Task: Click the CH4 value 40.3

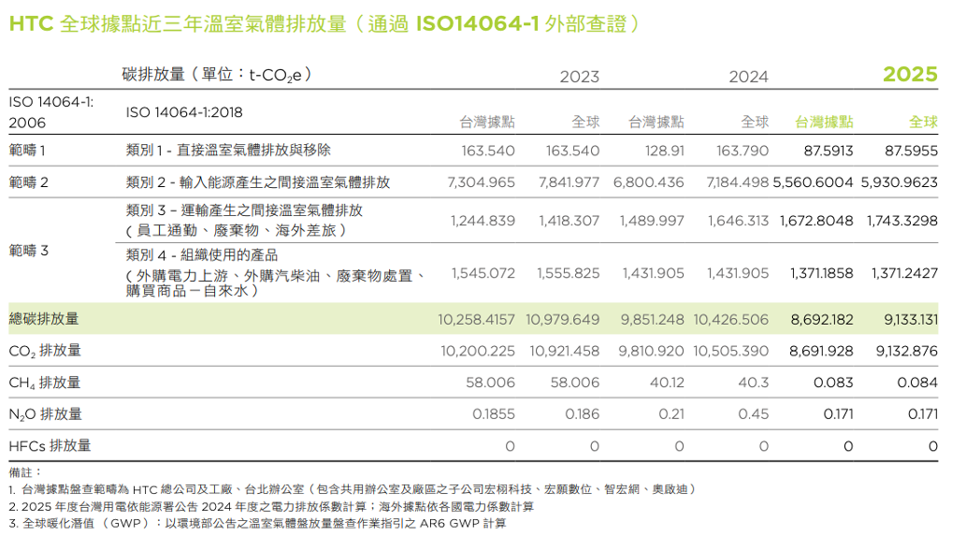Action: tap(753, 383)
